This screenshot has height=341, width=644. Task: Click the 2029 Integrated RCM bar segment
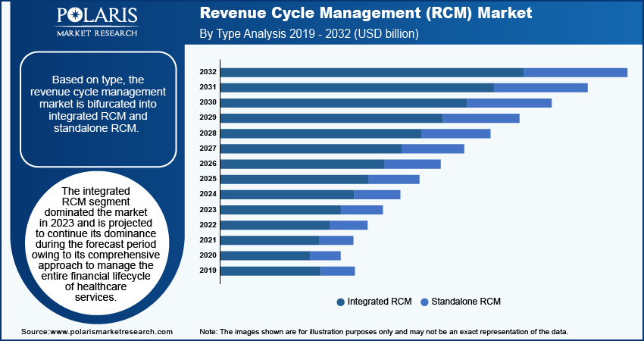click(x=332, y=118)
